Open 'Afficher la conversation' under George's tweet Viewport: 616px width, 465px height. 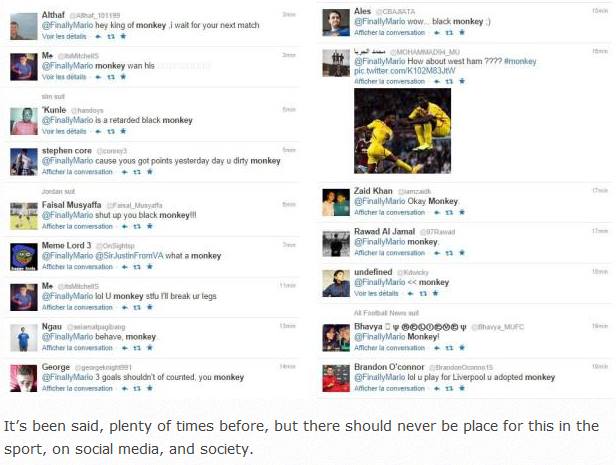tap(77, 388)
